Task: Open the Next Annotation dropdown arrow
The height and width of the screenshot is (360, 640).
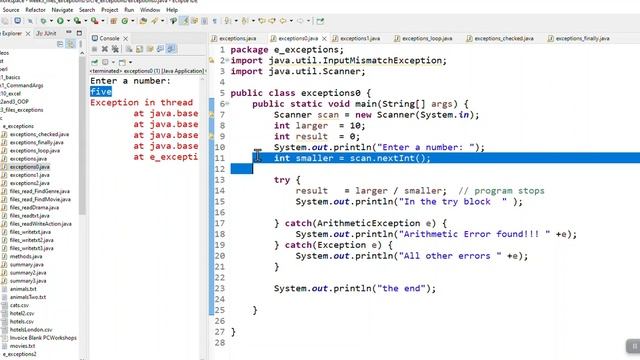Action: point(236,21)
